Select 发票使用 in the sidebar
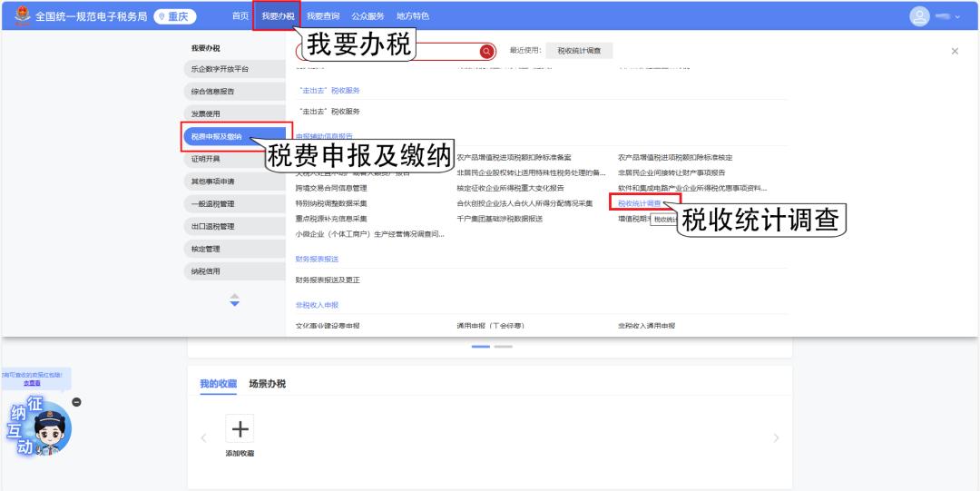This screenshot has width=980, height=491. pos(205,114)
